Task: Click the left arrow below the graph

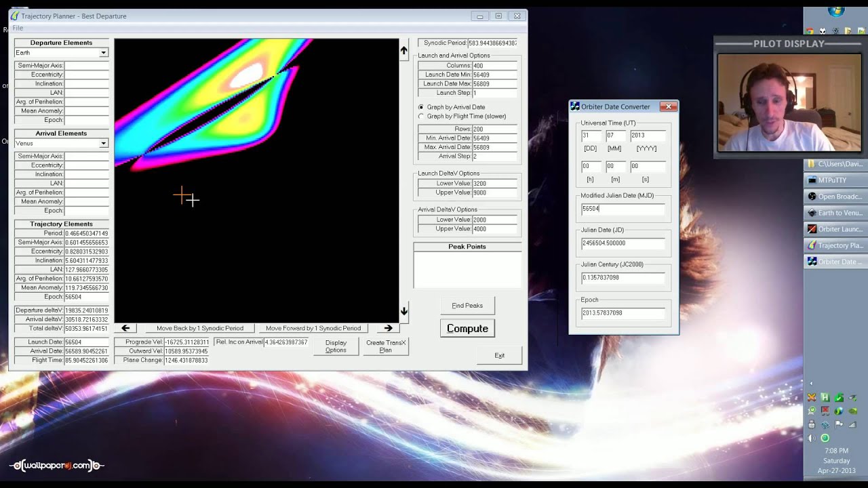Action: [125, 328]
